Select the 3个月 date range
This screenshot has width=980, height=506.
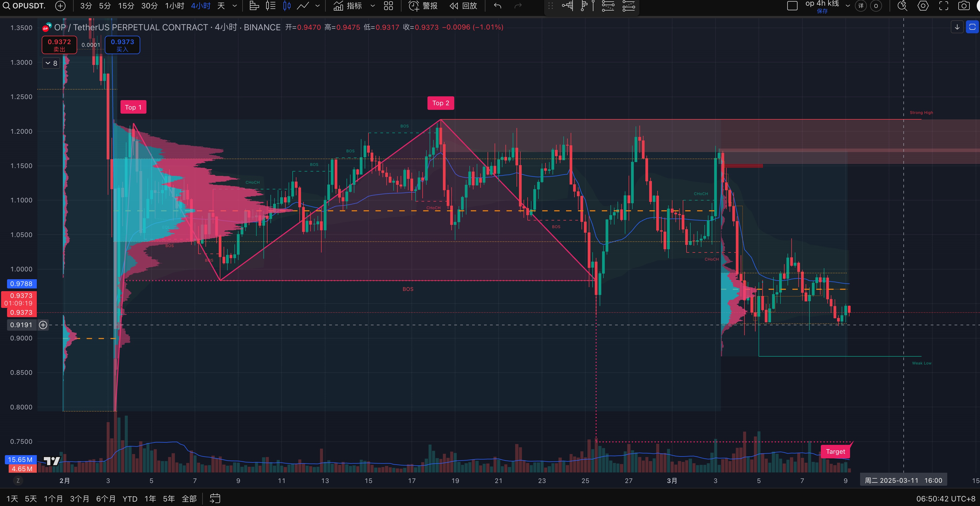(79, 498)
